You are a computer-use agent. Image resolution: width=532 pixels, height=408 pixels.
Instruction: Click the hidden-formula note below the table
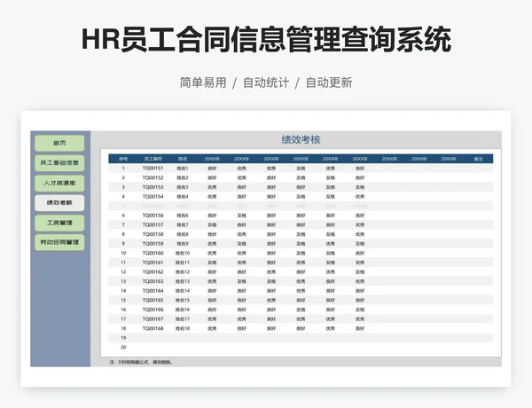point(142,362)
